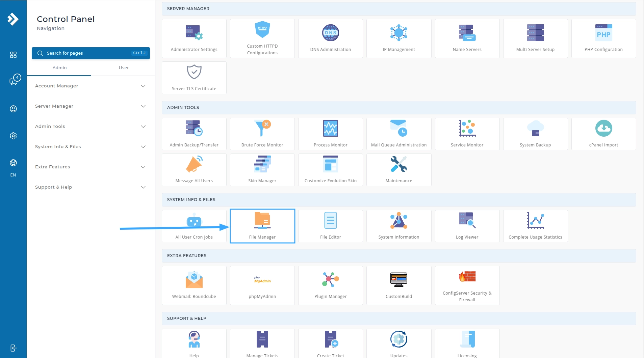Change language via EN globe icon
The width and height of the screenshot is (644, 358).
pyautogui.click(x=13, y=167)
